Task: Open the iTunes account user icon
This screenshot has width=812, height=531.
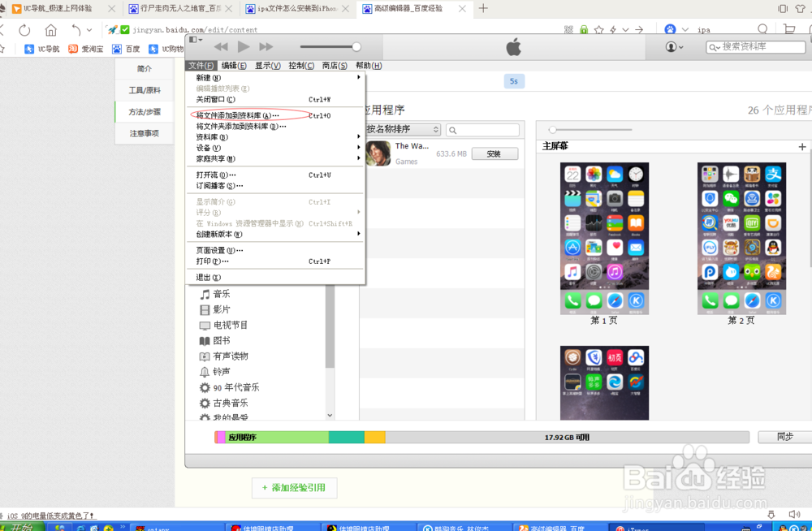Action: tap(674, 47)
